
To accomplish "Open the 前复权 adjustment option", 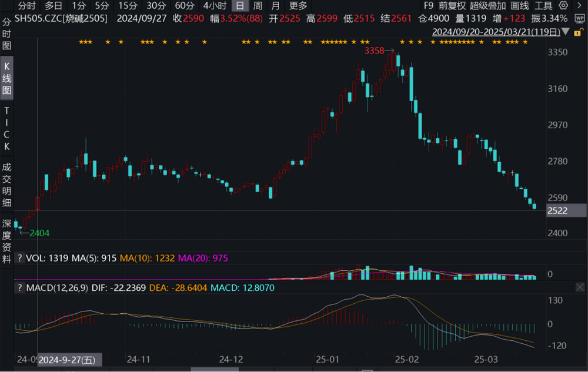I will (453, 6).
